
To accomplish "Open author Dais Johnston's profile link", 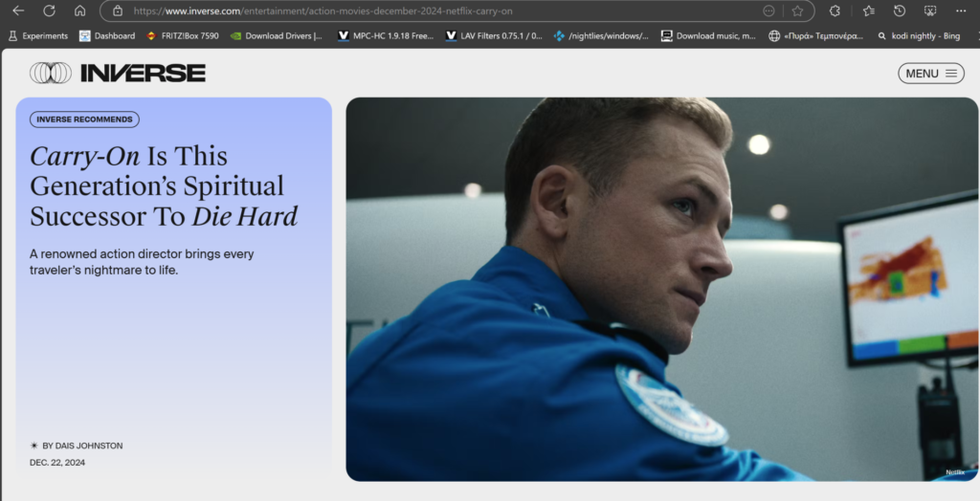I will 82,446.
